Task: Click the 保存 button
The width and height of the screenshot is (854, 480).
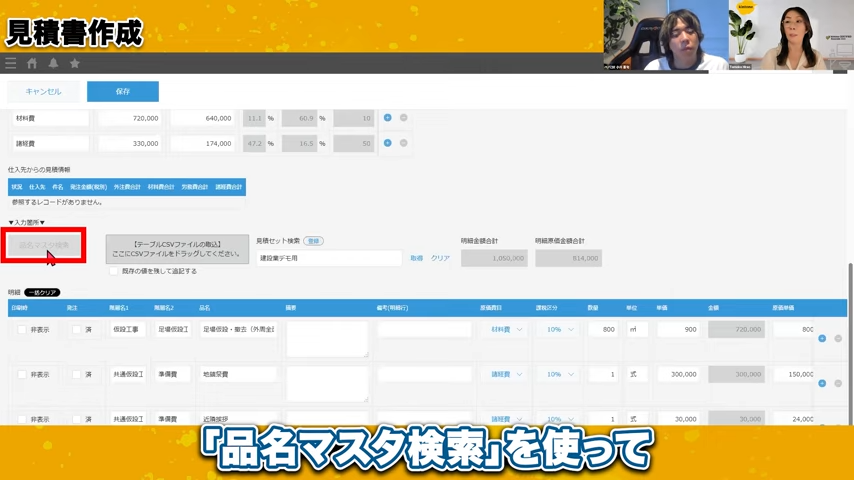Action: click(x=123, y=92)
